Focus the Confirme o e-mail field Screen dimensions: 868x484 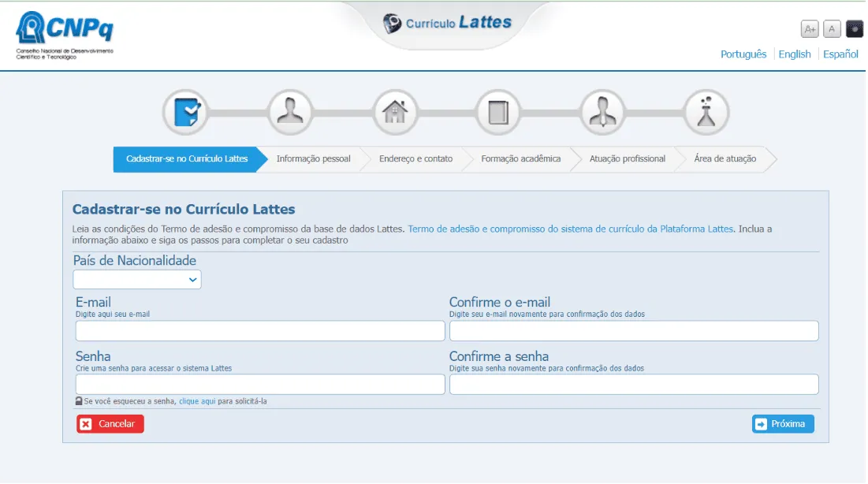click(x=634, y=331)
